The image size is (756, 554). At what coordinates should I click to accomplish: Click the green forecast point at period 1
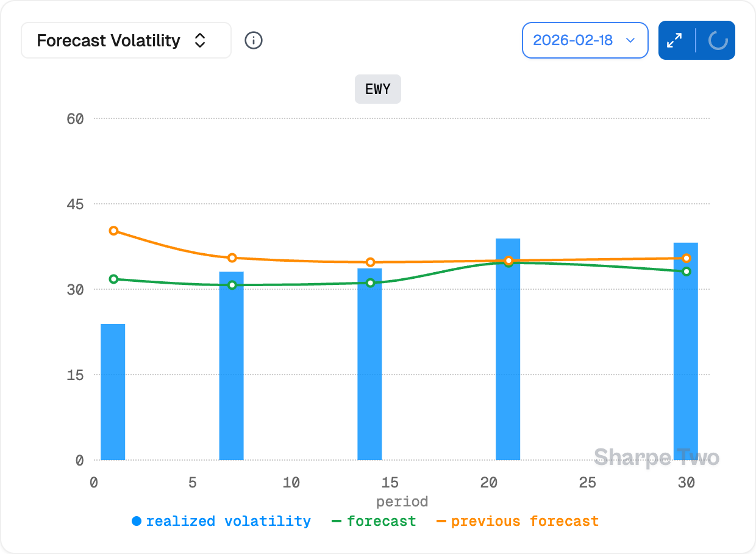(x=113, y=279)
